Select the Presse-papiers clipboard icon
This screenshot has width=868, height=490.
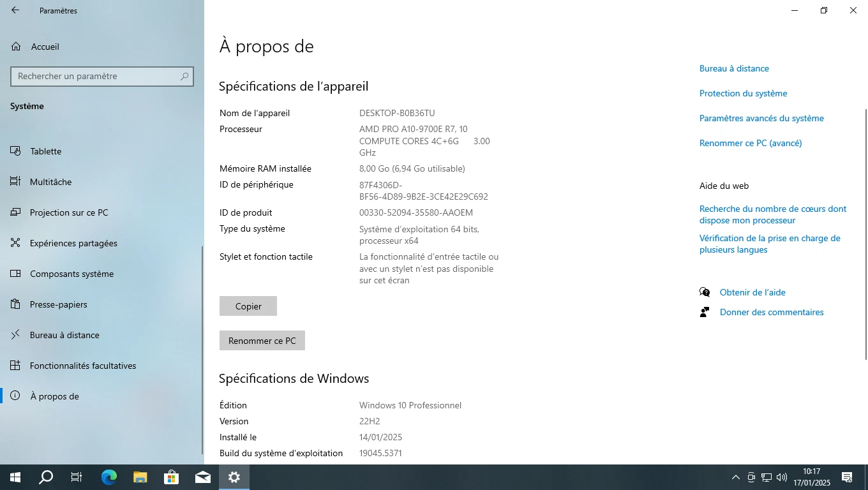(x=15, y=304)
